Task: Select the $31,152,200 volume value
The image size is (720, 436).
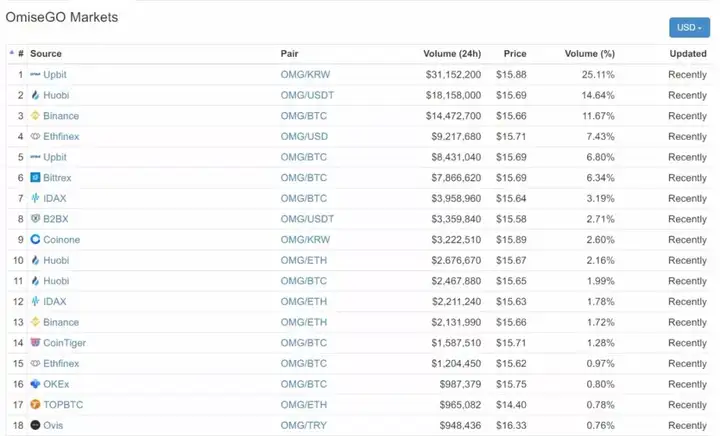Action: tap(453, 74)
